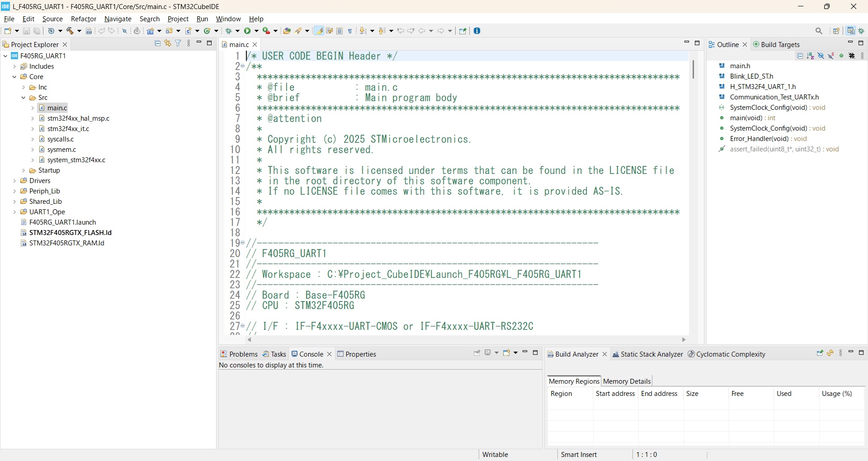The height and width of the screenshot is (461, 868).
Task: Click the Next Annotation icon
Action: [x=363, y=31]
